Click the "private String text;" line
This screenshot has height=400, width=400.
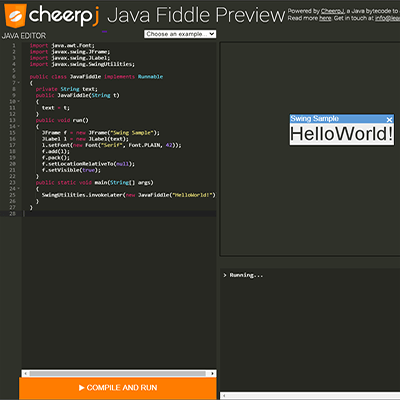[67, 89]
